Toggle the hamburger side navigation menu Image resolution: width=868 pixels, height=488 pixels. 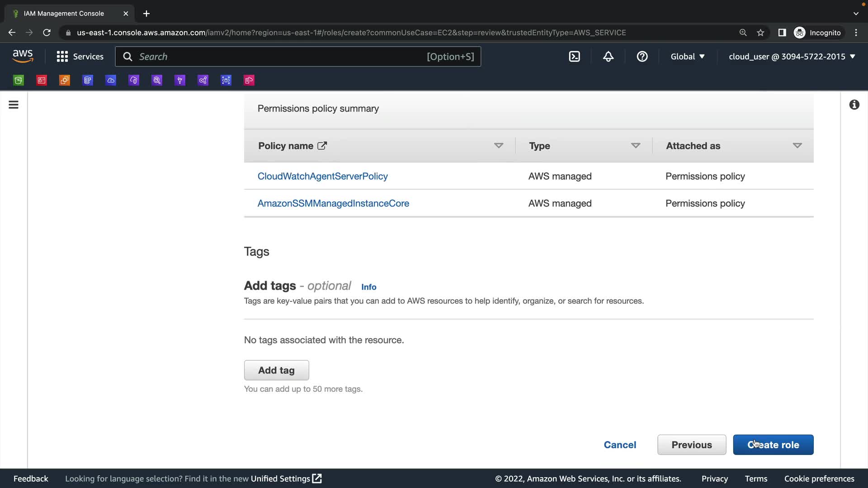(x=14, y=105)
